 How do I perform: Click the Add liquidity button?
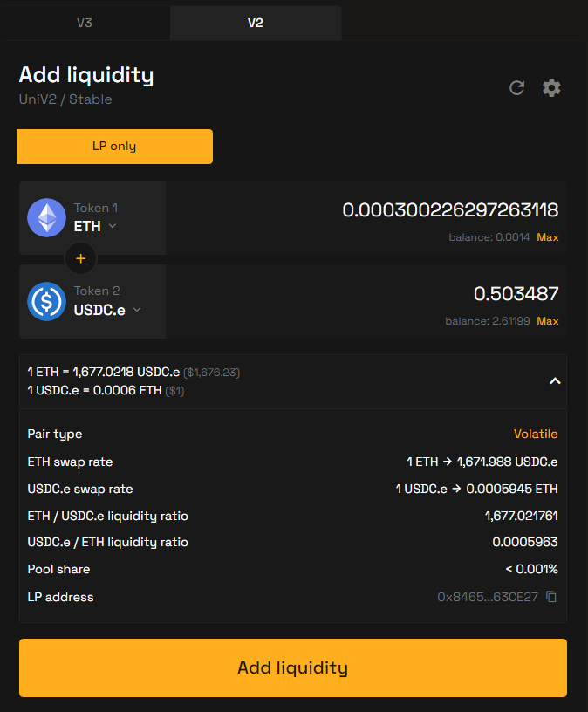(x=293, y=667)
